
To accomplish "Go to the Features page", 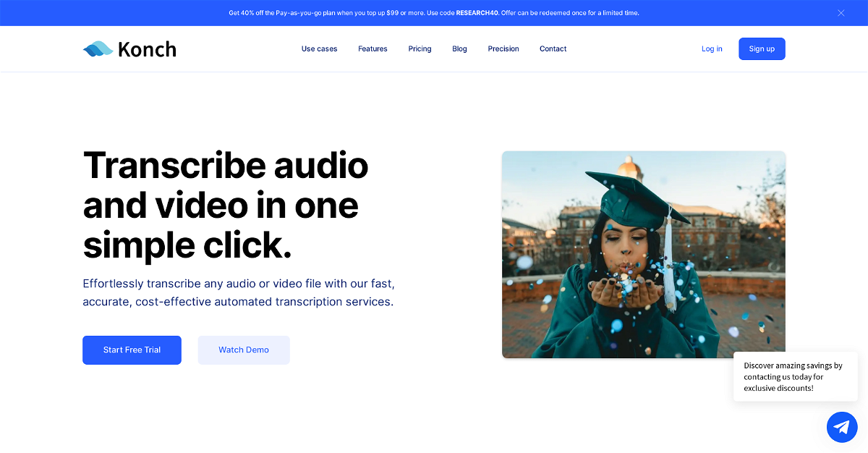I will pos(373,49).
